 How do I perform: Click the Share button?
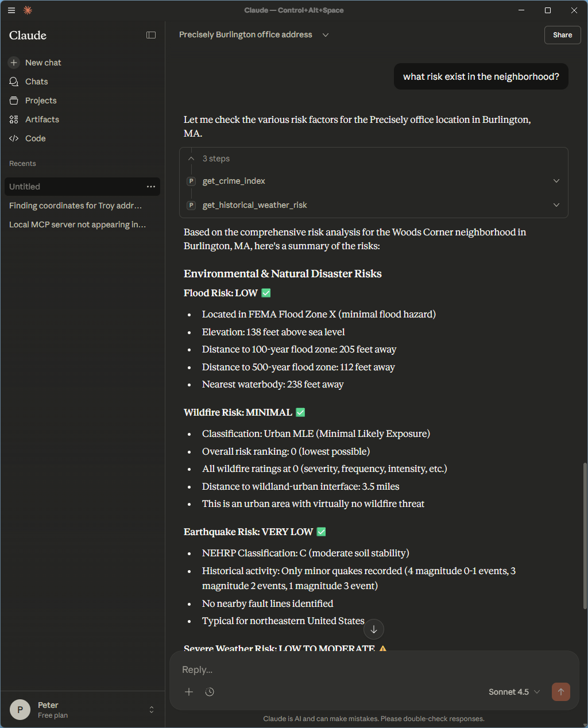tap(562, 35)
